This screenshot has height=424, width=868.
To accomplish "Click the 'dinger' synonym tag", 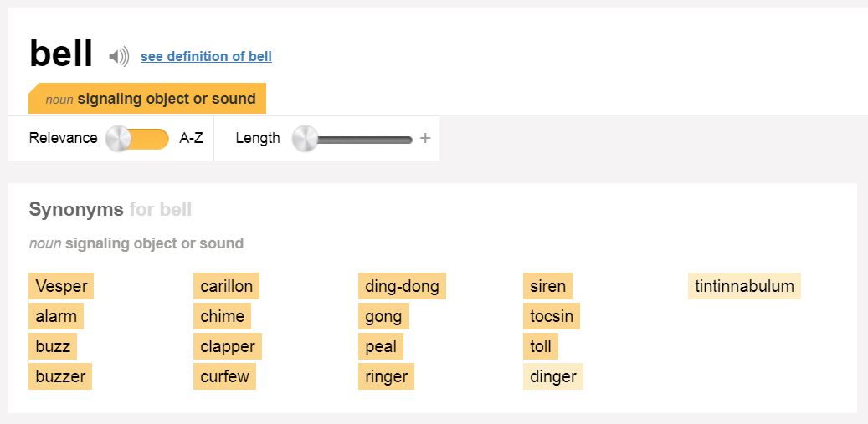I will point(553,376).
